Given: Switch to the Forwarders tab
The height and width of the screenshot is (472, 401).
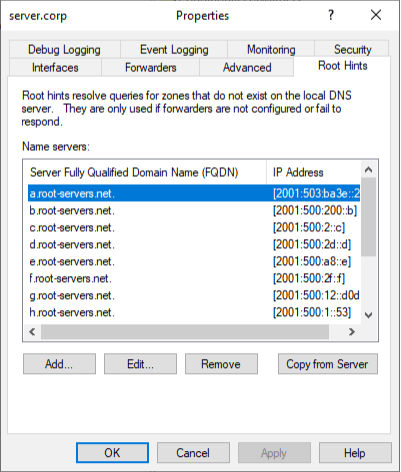Looking at the screenshot, I should (150, 67).
